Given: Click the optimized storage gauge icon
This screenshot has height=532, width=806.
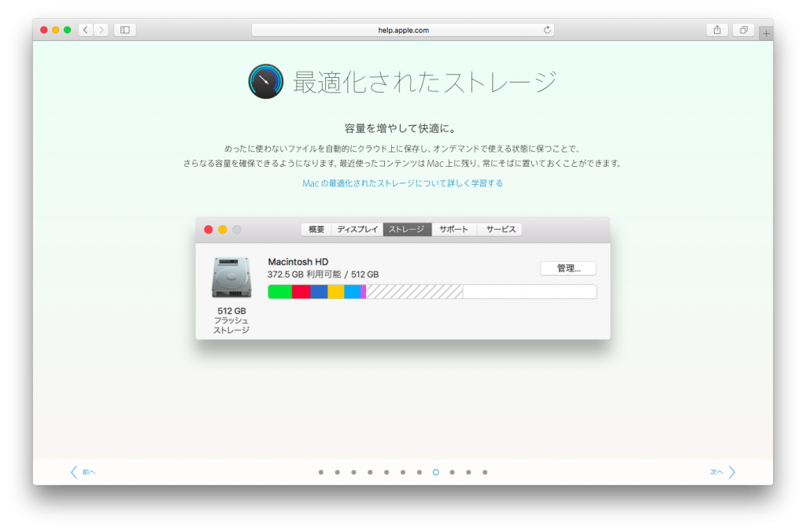Looking at the screenshot, I should coord(265,81).
